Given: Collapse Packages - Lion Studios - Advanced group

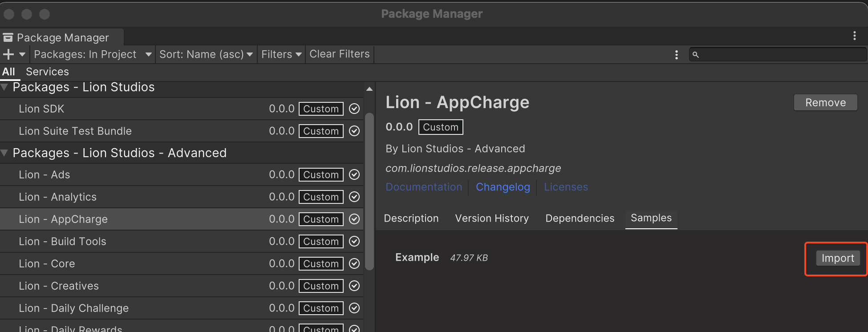Looking at the screenshot, I should click(x=5, y=153).
